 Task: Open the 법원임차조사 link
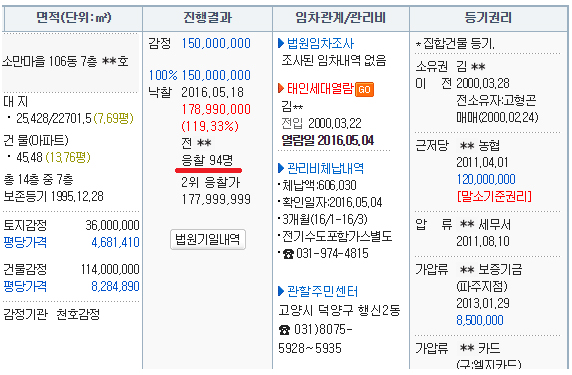coord(320,43)
